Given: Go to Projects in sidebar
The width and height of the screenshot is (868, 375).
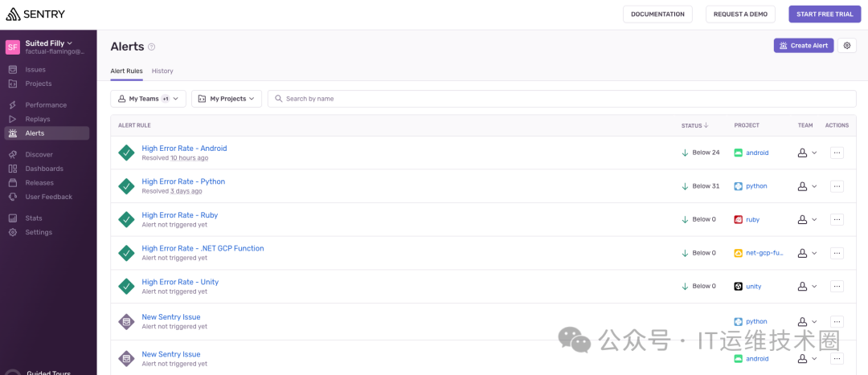Looking at the screenshot, I should tap(39, 84).
